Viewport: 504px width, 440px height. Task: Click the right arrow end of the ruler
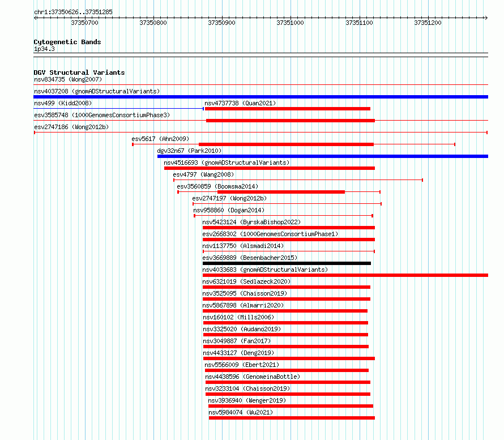click(x=486, y=18)
